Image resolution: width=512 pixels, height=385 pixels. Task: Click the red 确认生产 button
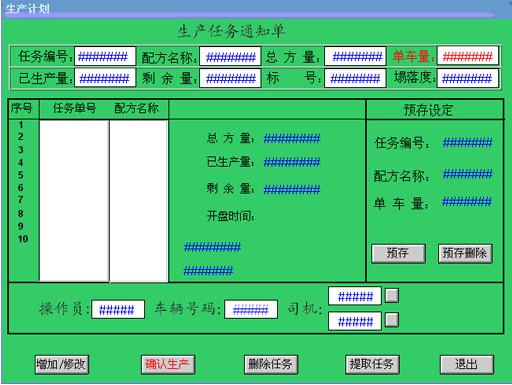pyautogui.click(x=168, y=365)
